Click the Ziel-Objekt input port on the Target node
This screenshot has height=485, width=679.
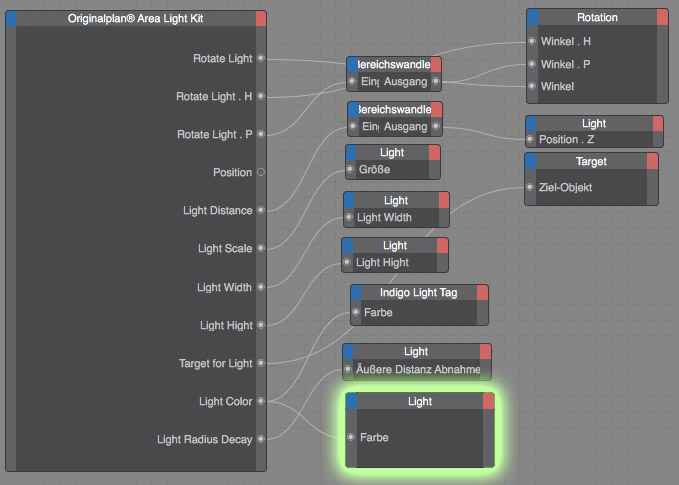531,187
